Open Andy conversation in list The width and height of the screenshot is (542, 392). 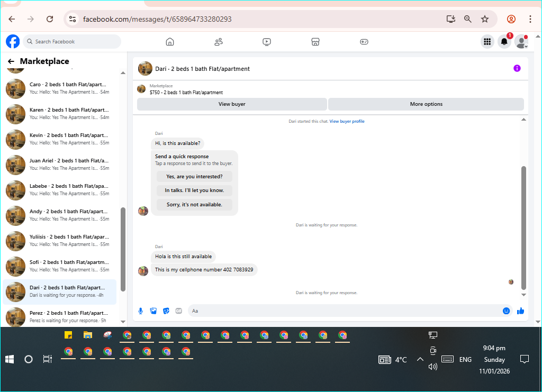(59, 215)
